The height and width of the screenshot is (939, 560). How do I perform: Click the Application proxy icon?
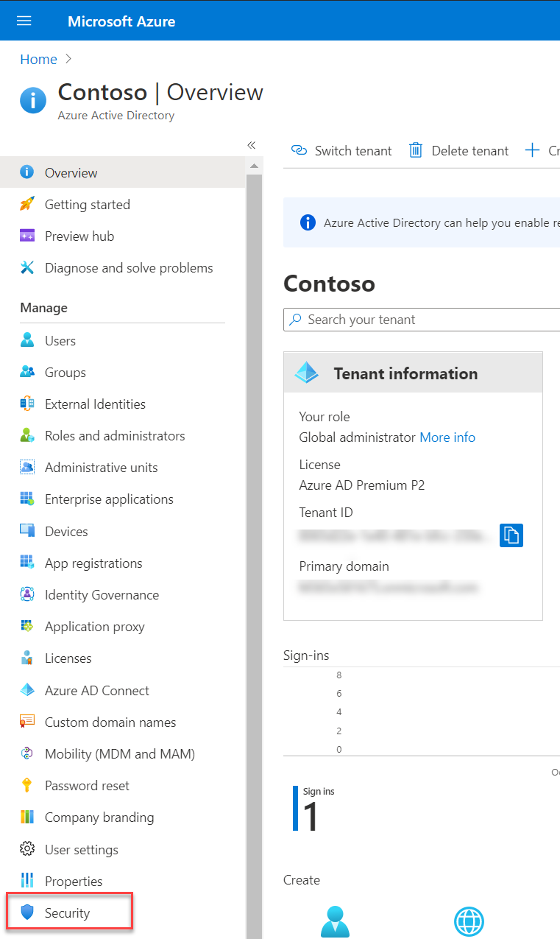[x=27, y=626]
